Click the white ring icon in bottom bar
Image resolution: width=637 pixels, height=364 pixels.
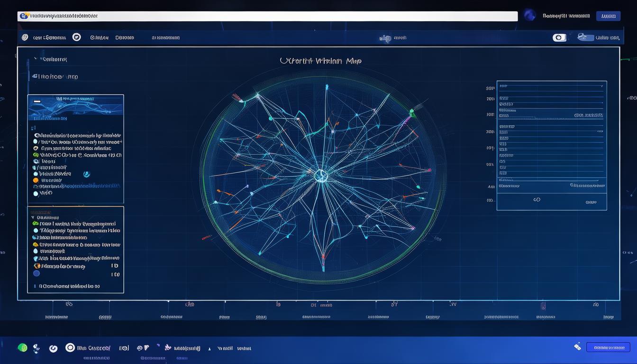[70, 347]
